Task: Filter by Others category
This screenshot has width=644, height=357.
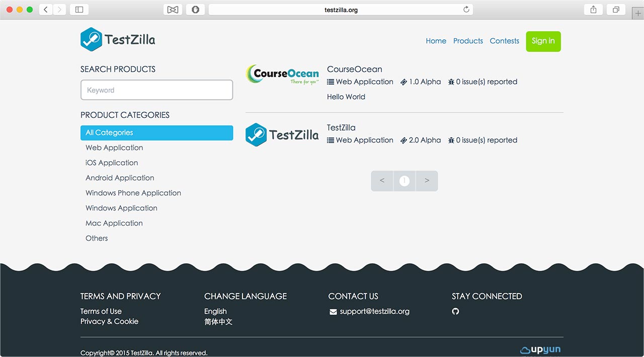Action: [97, 238]
